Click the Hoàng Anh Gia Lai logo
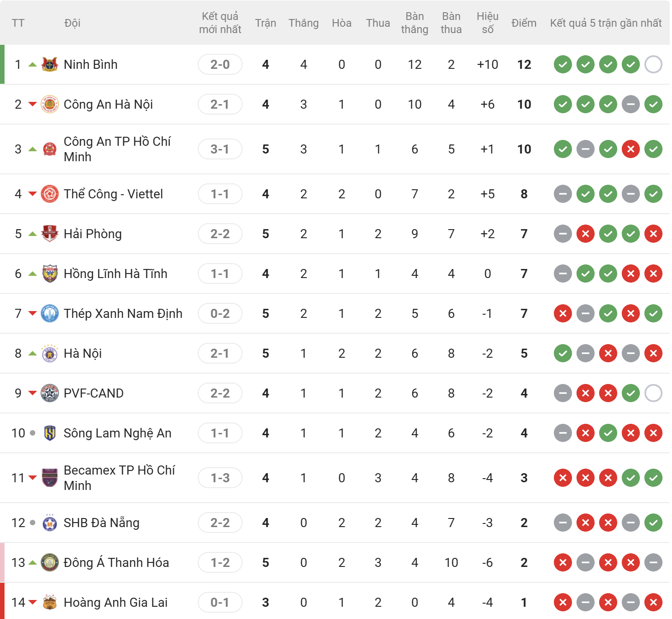Image resolution: width=672 pixels, height=619 pixels. coord(50,602)
